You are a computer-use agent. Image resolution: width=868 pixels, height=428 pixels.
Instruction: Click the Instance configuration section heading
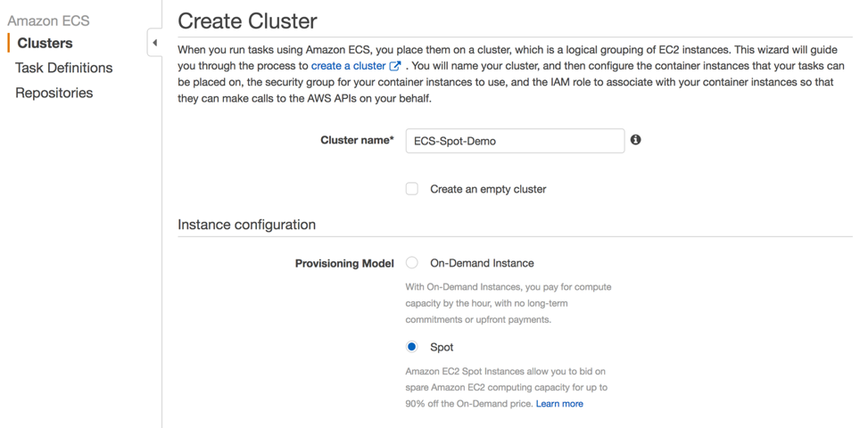click(x=246, y=225)
